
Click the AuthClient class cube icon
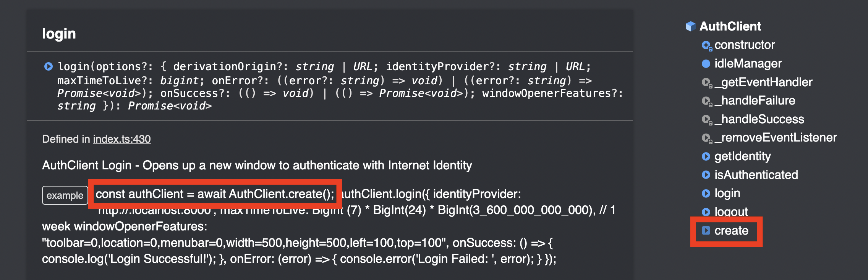point(690,26)
